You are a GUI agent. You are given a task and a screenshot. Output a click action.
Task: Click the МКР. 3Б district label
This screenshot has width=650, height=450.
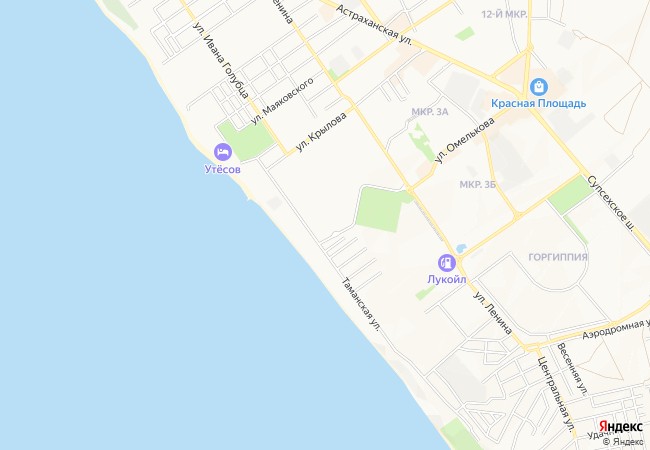click(x=478, y=184)
